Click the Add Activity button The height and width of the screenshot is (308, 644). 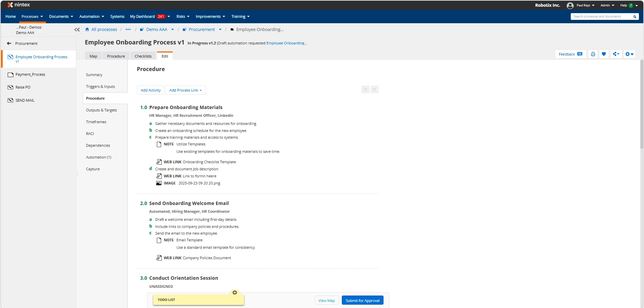[151, 90]
